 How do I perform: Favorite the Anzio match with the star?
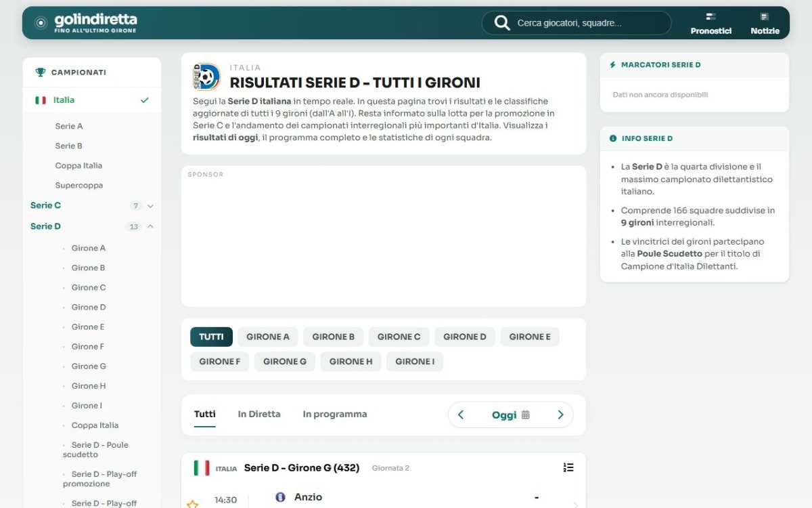192,503
